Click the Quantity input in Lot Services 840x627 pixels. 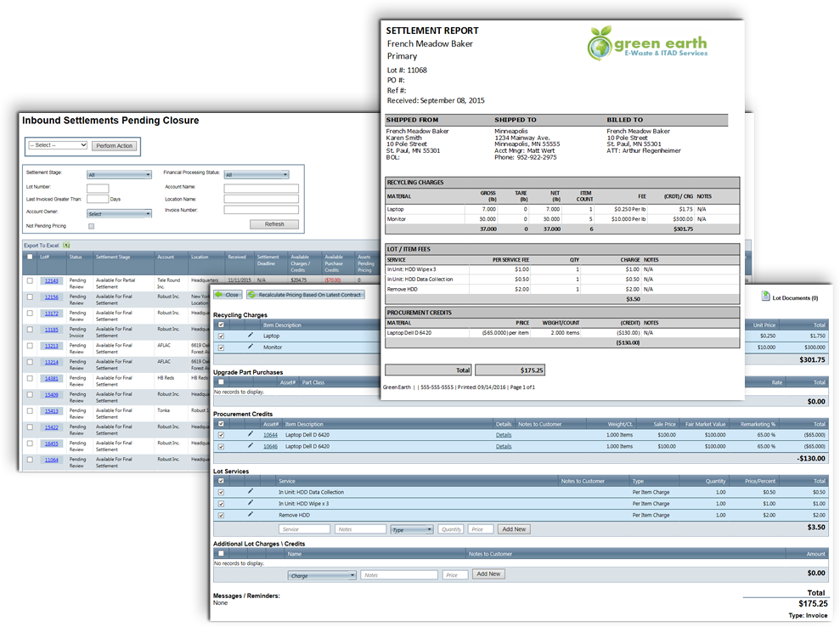[x=451, y=529]
